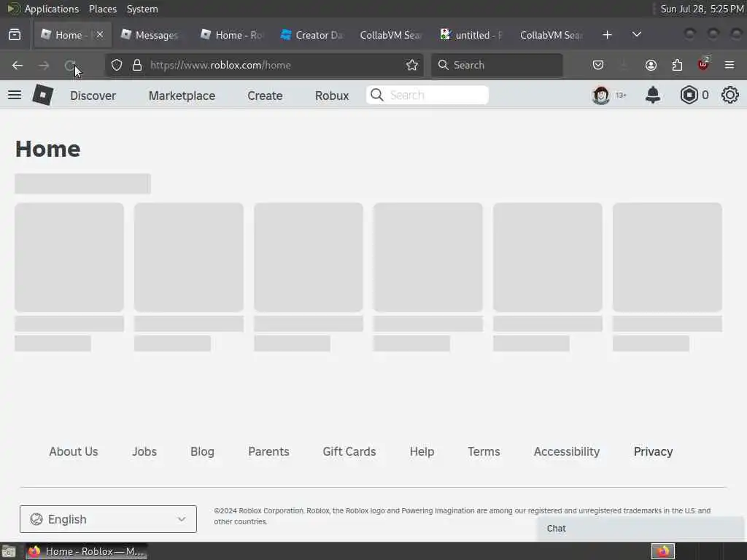
Task: Open the Parents footer link
Action: click(268, 451)
